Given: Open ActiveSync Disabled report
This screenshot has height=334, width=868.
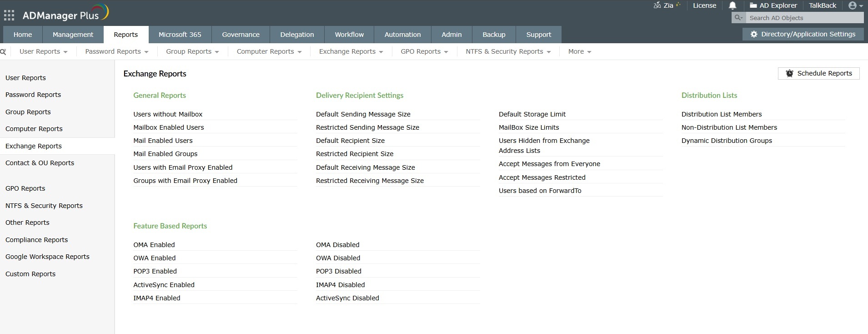Looking at the screenshot, I should click(348, 298).
